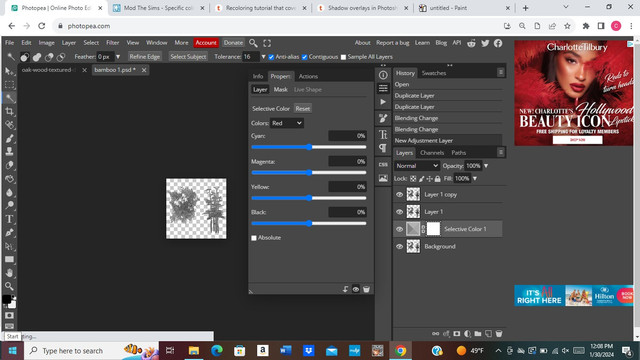Open the Filter menu
The width and height of the screenshot is (640, 360).
(x=113, y=43)
